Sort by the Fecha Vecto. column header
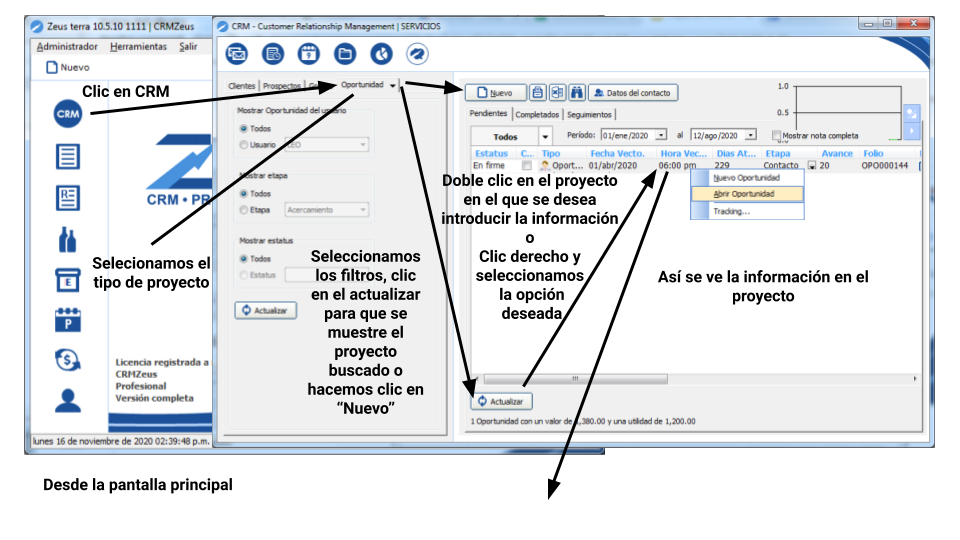The height and width of the screenshot is (540, 960). (618, 154)
